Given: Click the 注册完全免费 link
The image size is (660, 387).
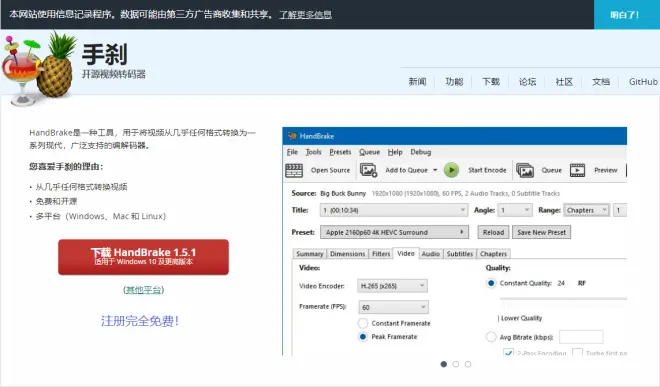Looking at the screenshot, I should click(140, 321).
